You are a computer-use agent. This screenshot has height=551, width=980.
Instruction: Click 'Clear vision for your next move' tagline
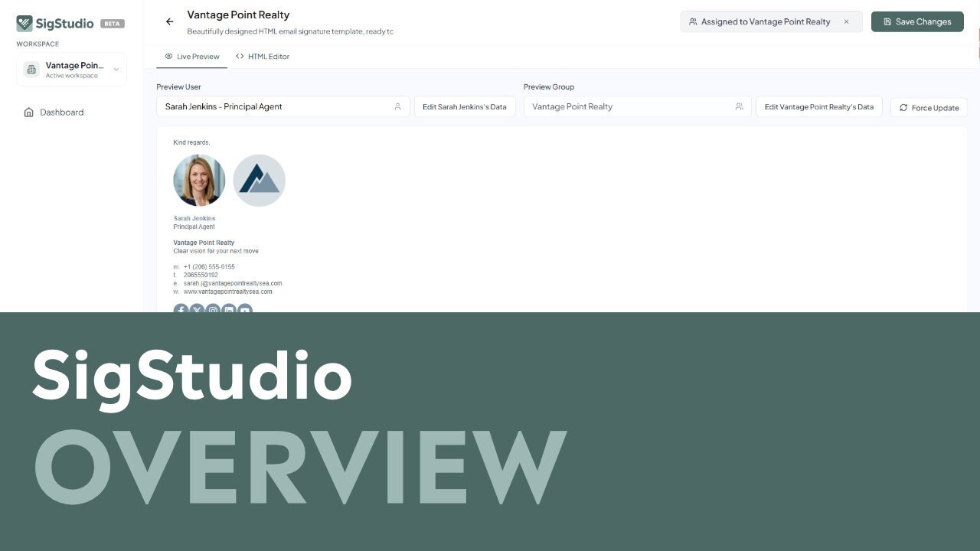tap(216, 251)
